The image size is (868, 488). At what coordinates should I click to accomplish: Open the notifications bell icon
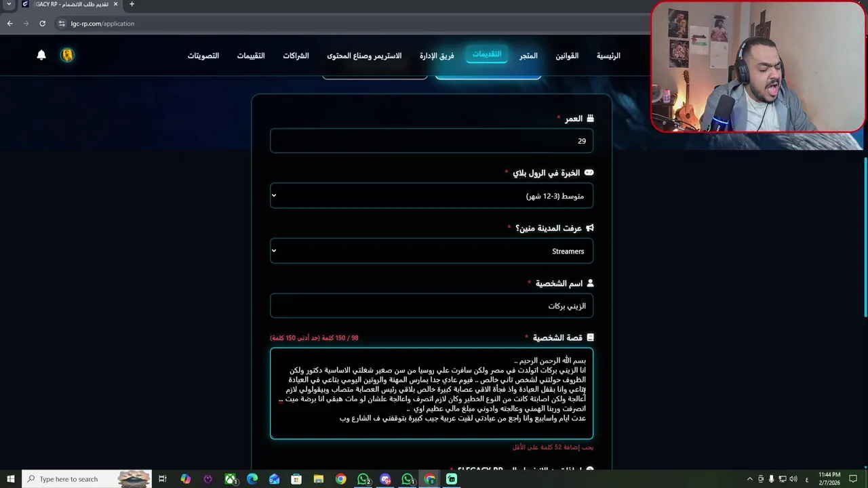coord(41,55)
